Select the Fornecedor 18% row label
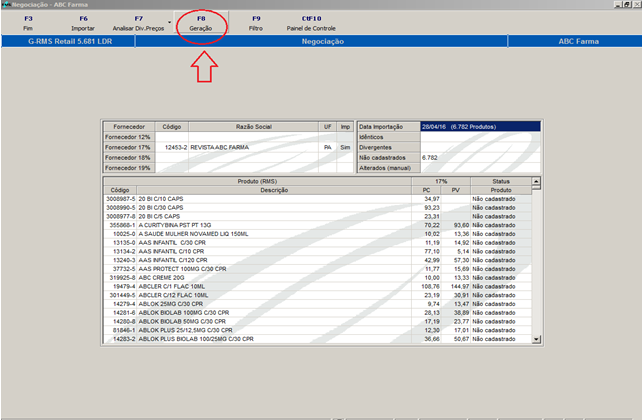Viewport: 642px width, 420px height. (129, 158)
